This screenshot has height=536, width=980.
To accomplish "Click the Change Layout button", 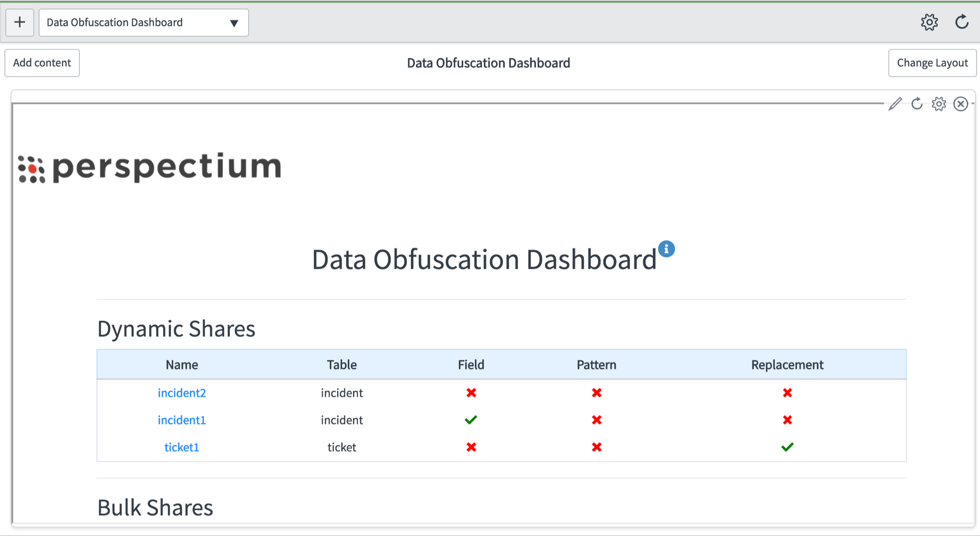I will click(x=932, y=63).
